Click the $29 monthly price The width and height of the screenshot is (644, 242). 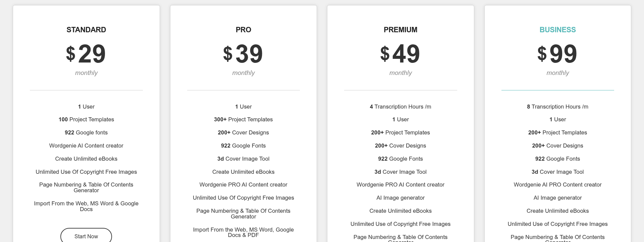pyautogui.click(x=86, y=54)
